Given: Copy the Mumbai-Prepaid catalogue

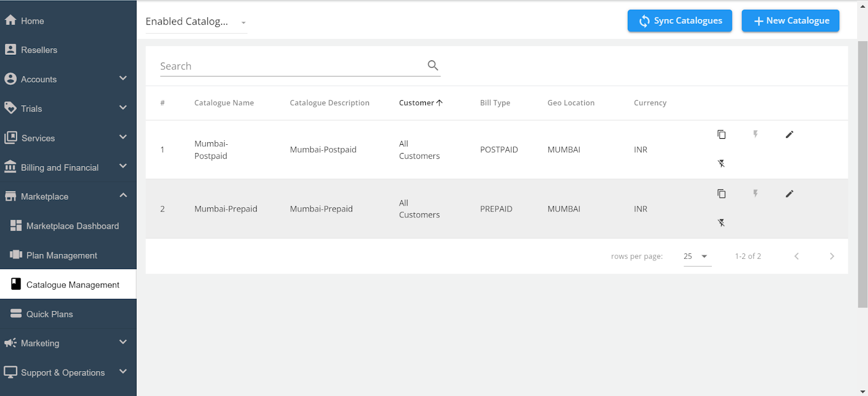Looking at the screenshot, I should (x=721, y=194).
